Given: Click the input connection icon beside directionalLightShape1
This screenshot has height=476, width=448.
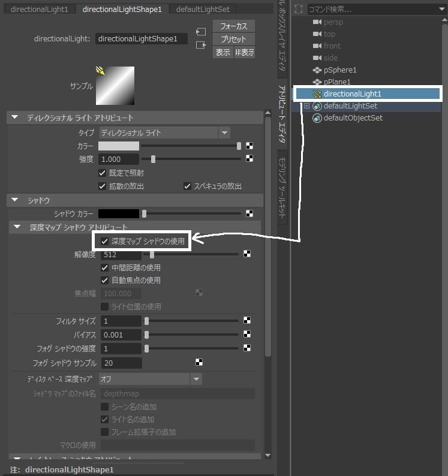Looking at the screenshot, I should coord(201,32).
